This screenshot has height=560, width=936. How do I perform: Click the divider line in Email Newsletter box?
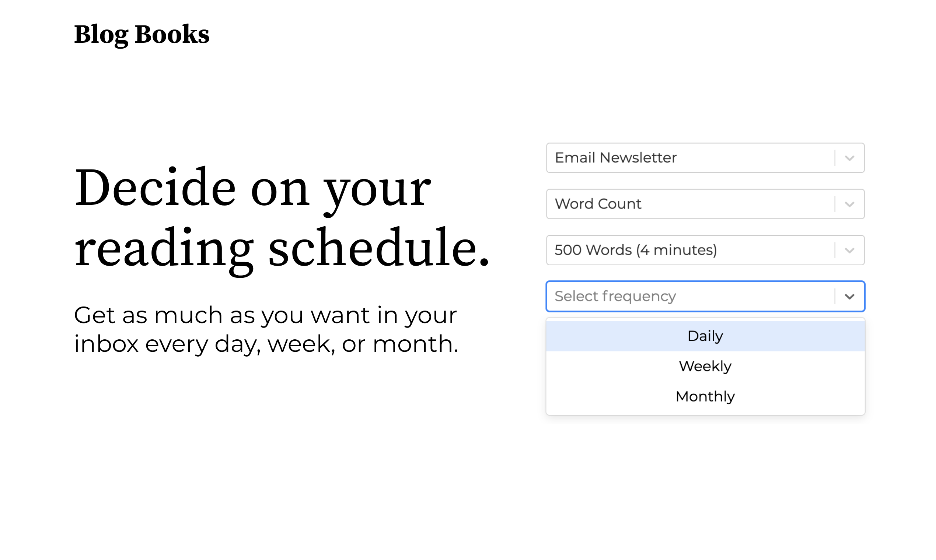[835, 158]
